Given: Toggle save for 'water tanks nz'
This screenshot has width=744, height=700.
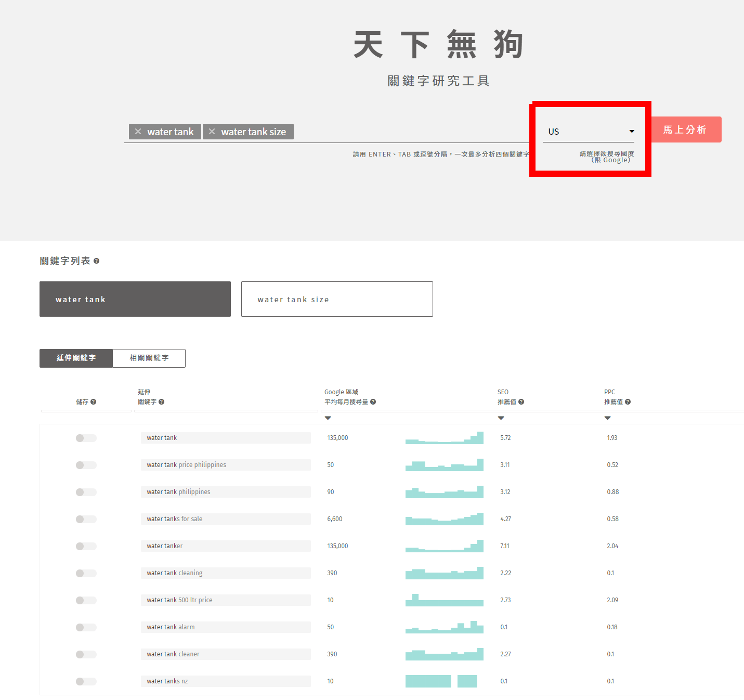Looking at the screenshot, I should pyautogui.click(x=86, y=681).
